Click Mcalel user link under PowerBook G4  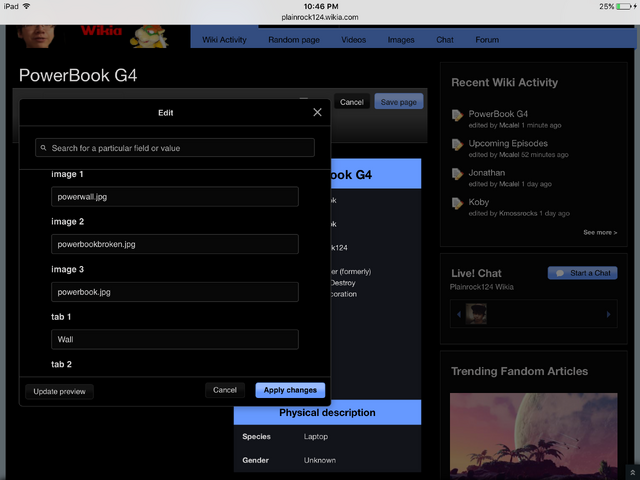509,125
